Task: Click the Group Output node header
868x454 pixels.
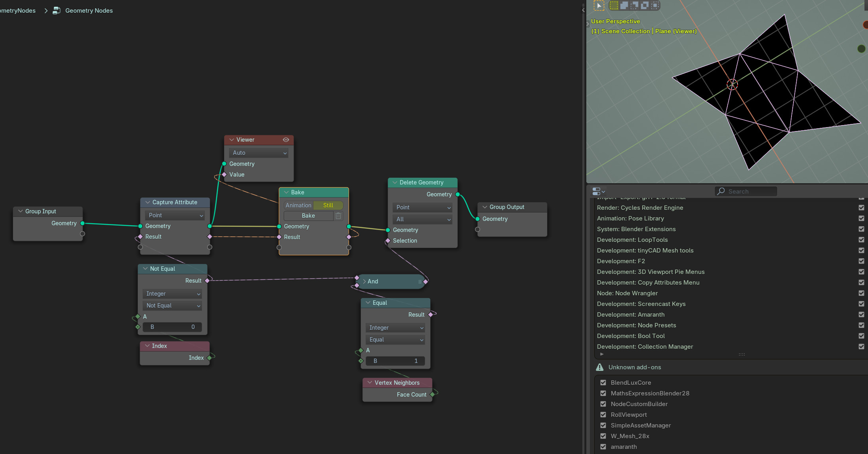Action: coord(512,207)
